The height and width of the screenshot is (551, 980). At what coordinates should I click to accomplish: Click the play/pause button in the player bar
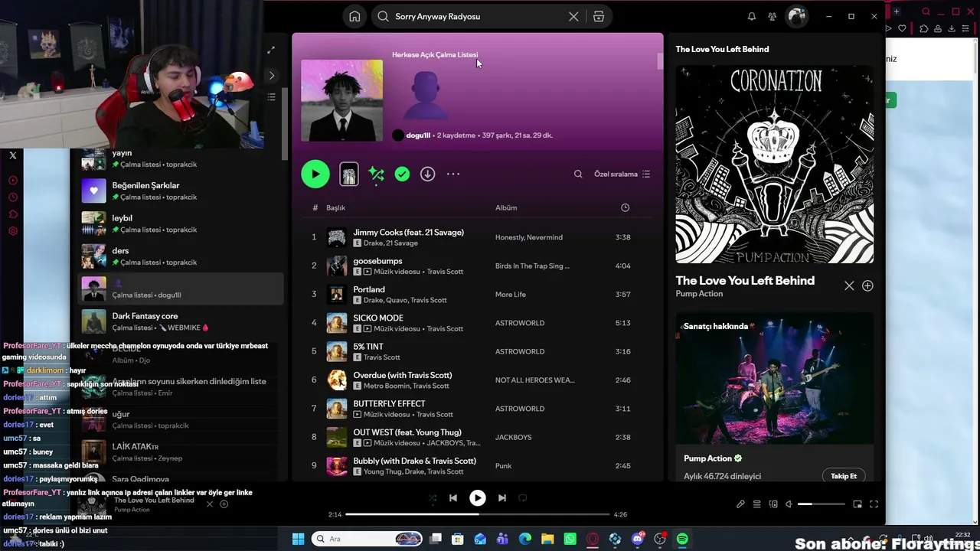tap(477, 498)
